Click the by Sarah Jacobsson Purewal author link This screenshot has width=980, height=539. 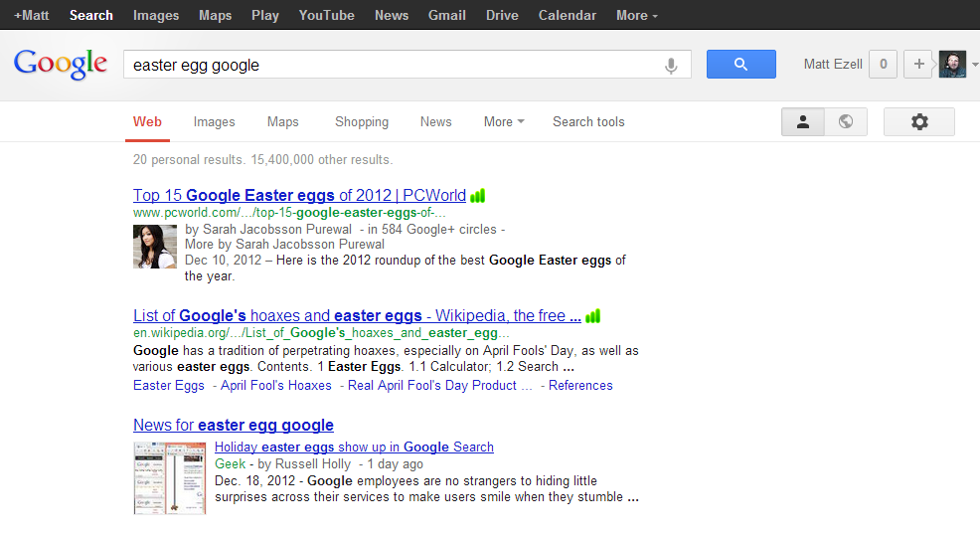[268, 230]
